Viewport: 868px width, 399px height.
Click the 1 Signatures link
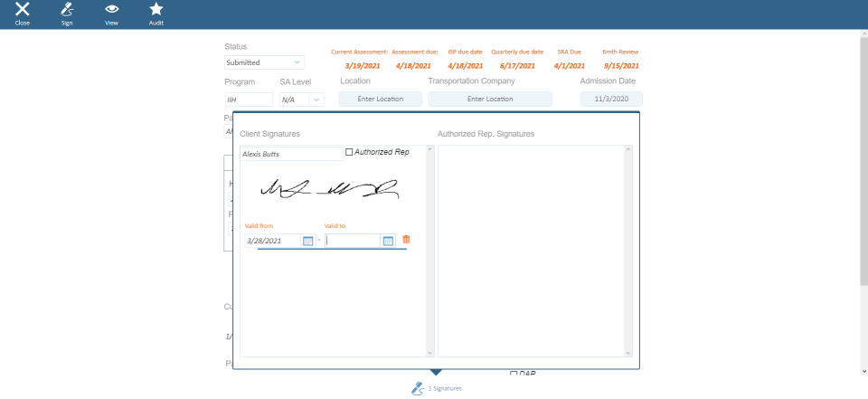445,388
